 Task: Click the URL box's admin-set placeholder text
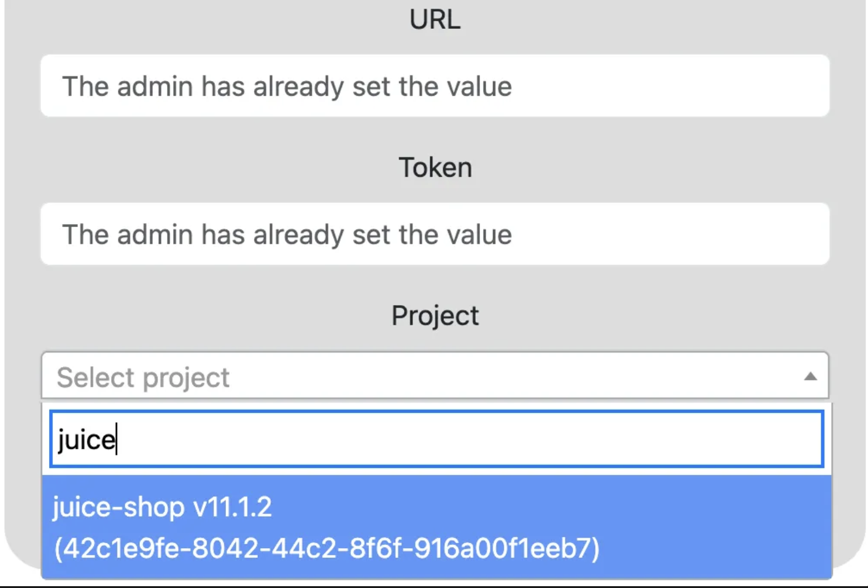tap(287, 87)
